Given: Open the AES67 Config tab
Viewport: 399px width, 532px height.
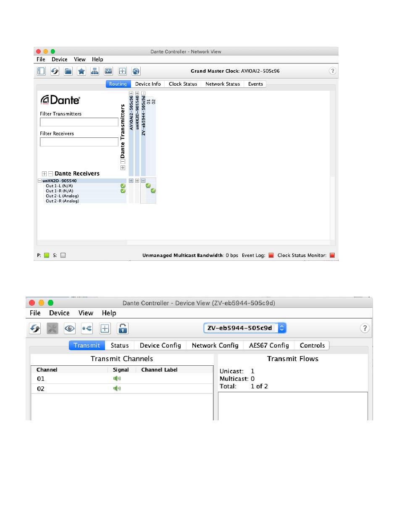Looking at the screenshot, I should point(269,345).
